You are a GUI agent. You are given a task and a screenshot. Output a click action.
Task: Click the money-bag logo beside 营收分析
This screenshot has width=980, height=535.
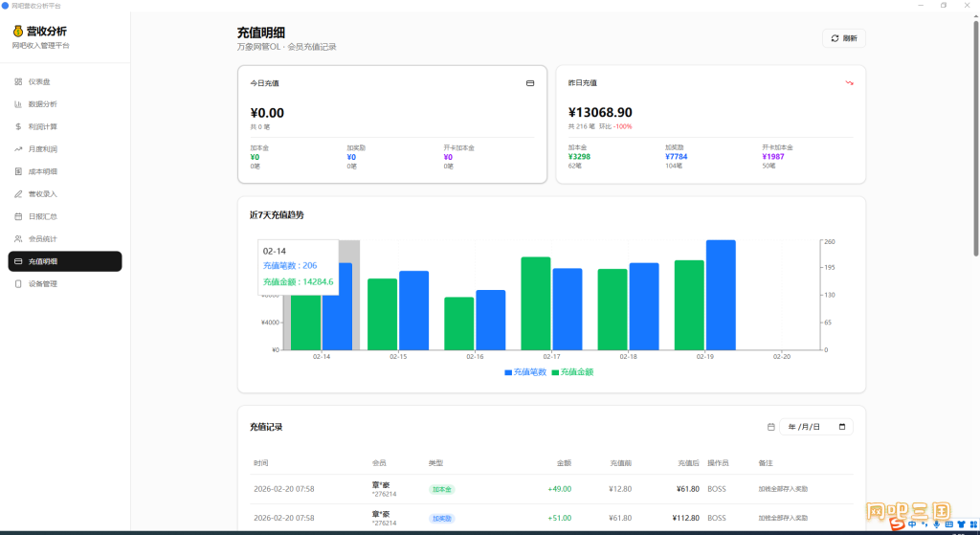[18, 32]
